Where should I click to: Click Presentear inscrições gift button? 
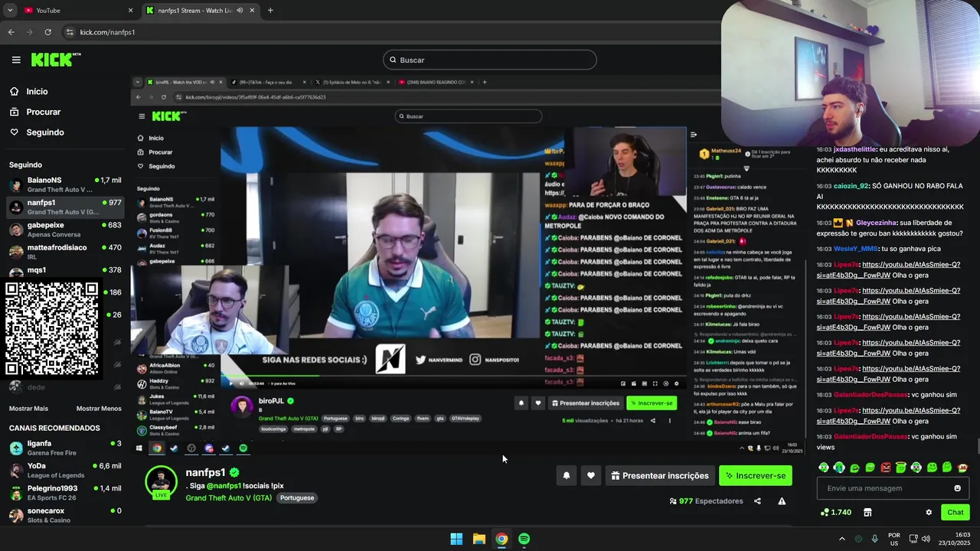click(660, 475)
